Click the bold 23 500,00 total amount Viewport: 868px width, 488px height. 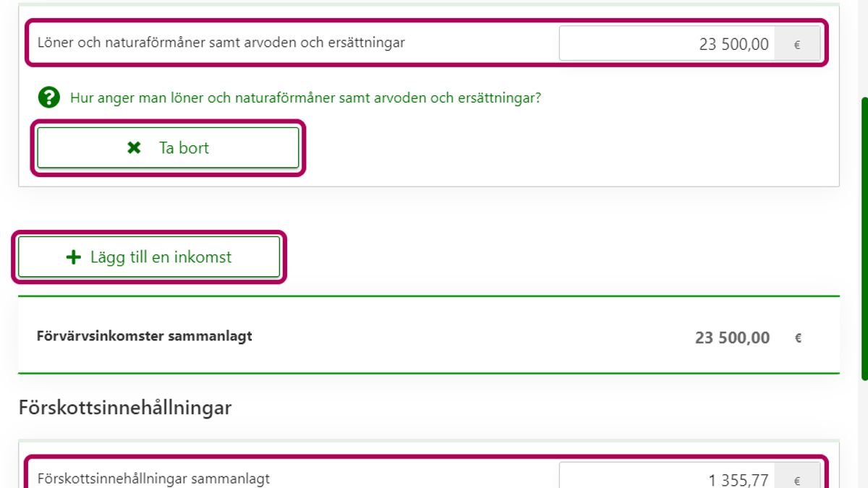coord(732,338)
